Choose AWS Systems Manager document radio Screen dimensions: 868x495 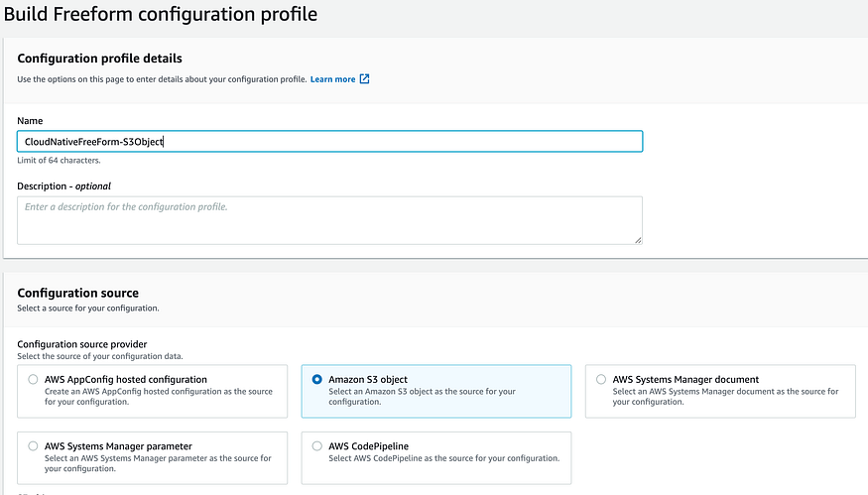[x=601, y=379]
